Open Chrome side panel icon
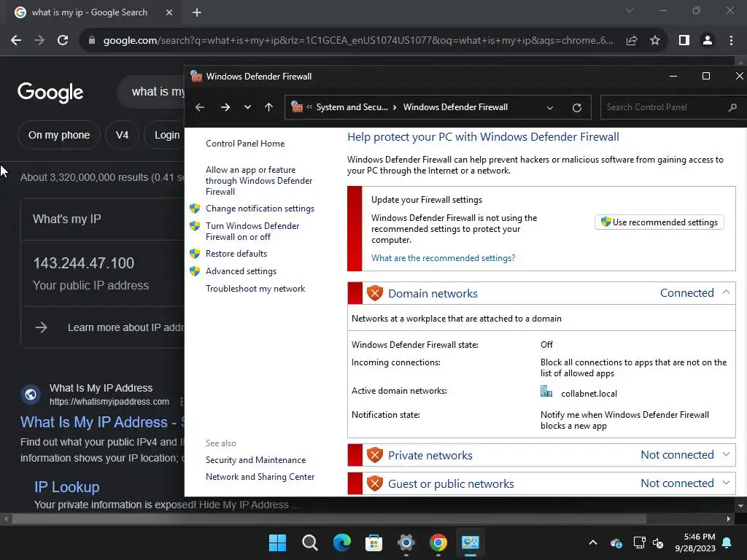The image size is (747, 560). (684, 41)
